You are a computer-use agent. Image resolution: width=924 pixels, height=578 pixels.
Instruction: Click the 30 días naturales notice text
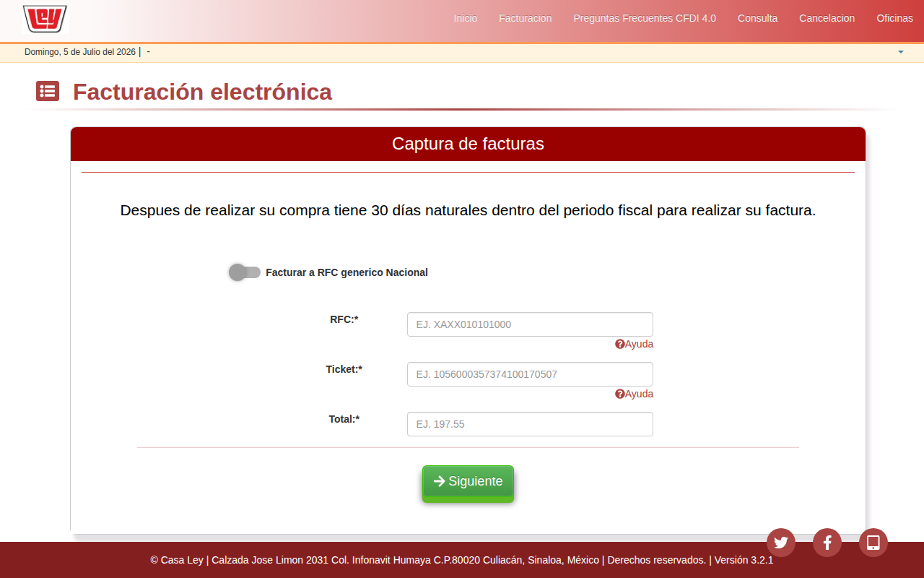tap(468, 211)
